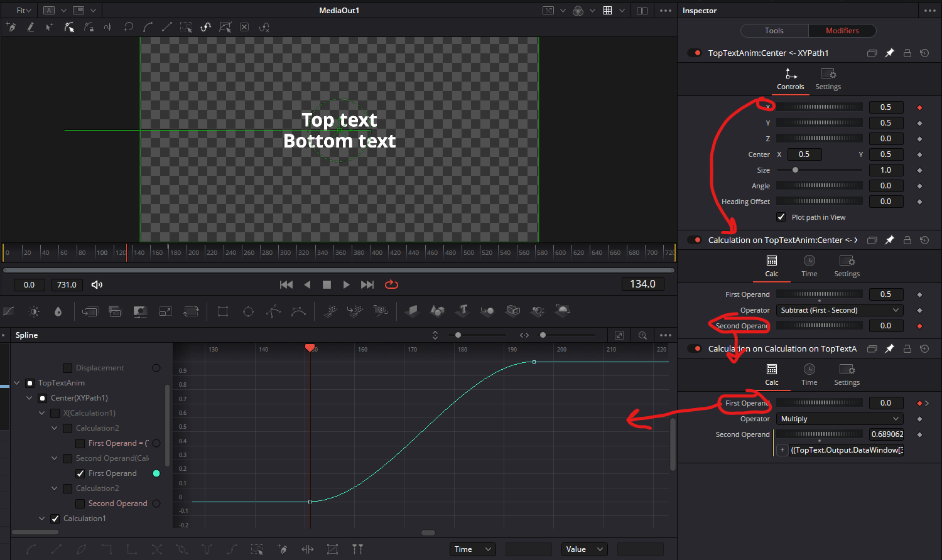Stop playback with the stop button
Viewport: 942px width, 560px height.
[327, 284]
